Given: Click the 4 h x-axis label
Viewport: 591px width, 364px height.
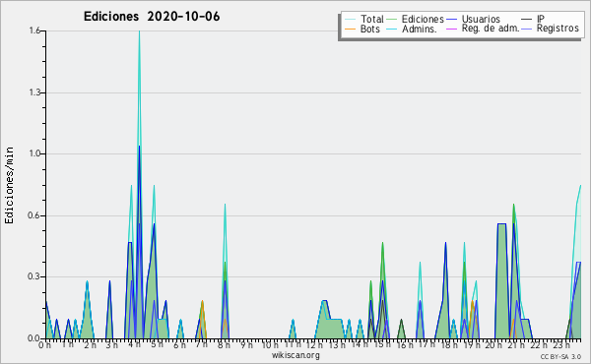Looking at the screenshot, I should pyautogui.click(x=134, y=345).
